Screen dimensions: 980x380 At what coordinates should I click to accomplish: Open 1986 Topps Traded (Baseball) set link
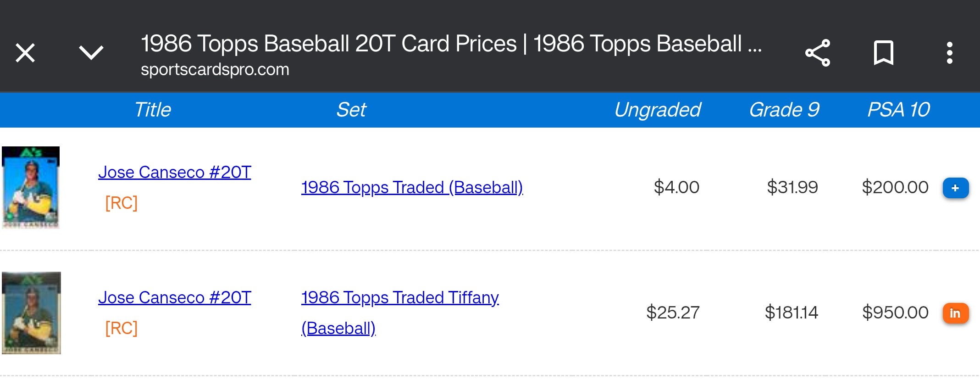click(412, 188)
